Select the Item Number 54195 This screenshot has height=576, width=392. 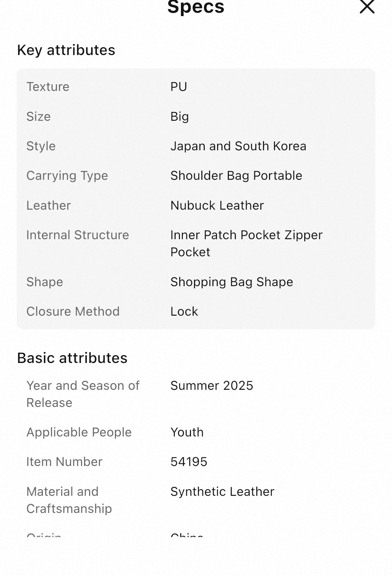tap(189, 462)
